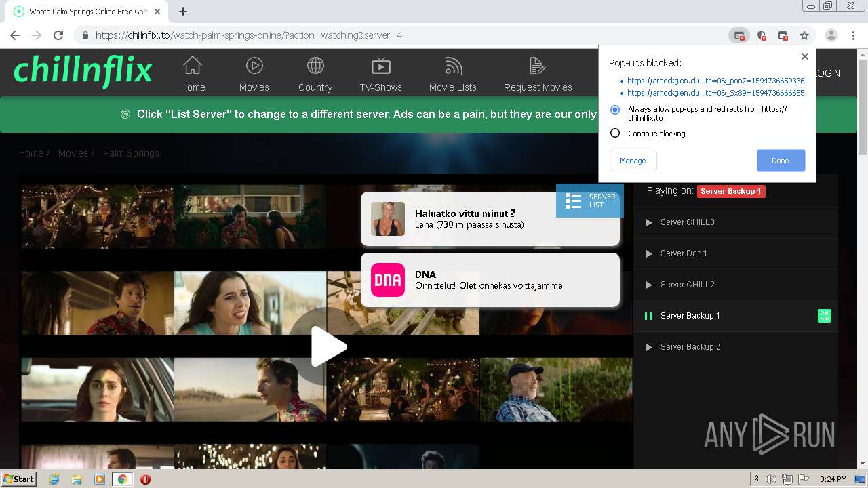This screenshot has height=488, width=868.
Task: Go forward in browser history
Action: pos(37,35)
